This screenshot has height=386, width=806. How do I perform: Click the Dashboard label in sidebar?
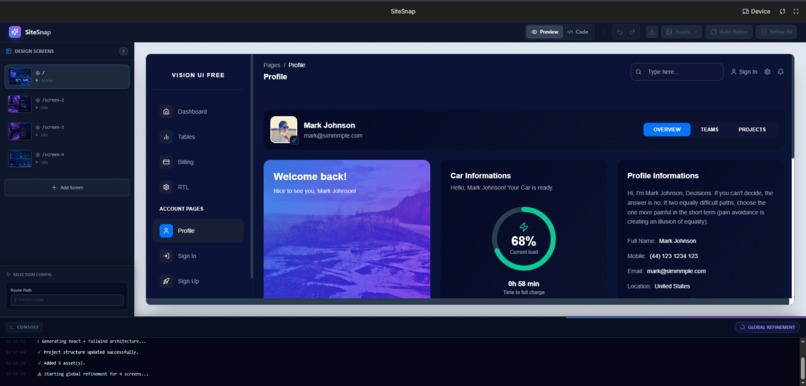click(x=192, y=112)
